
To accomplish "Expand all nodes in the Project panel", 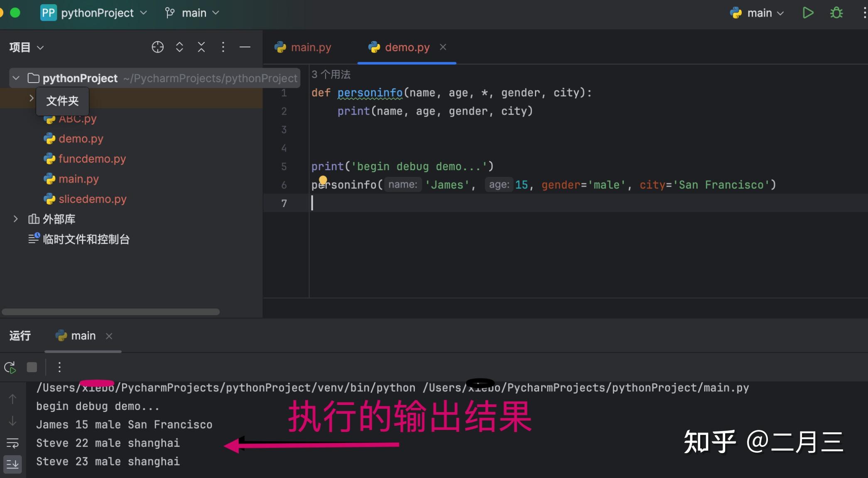I will coord(179,47).
